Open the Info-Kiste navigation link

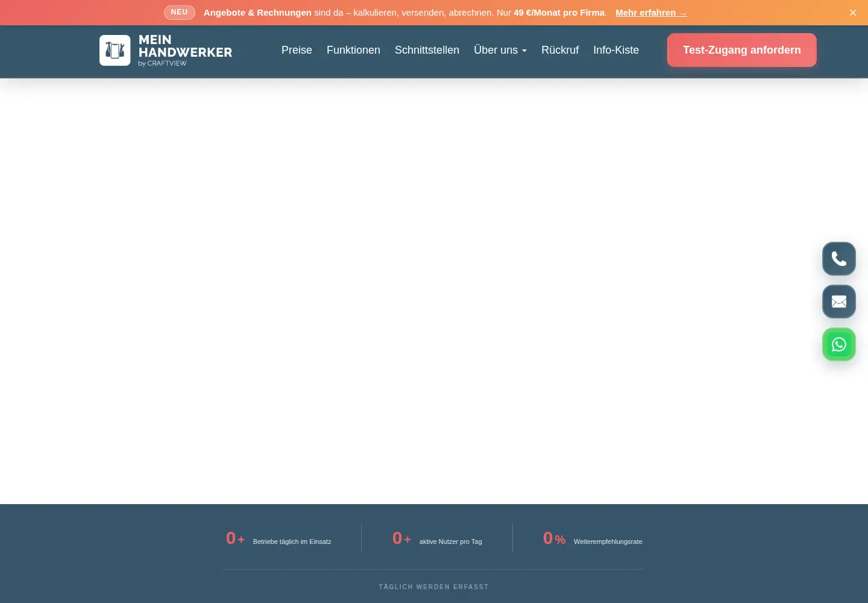pyautogui.click(x=616, y=50)
